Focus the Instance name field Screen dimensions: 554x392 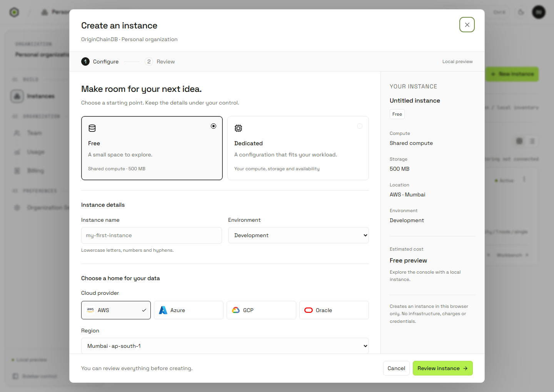[152, 235]
